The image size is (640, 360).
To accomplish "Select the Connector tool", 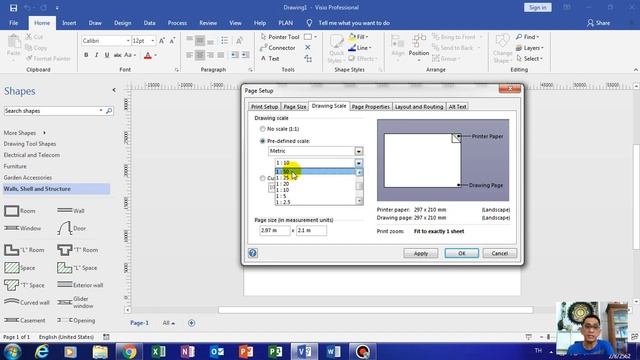I will point(278,48).
